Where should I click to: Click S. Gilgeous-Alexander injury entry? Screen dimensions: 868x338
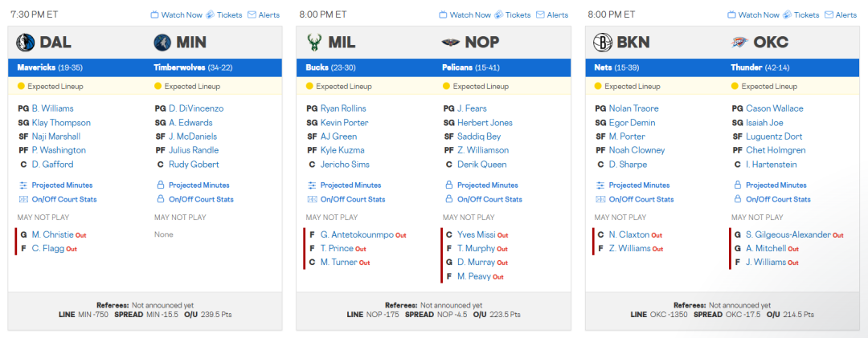click(x=788, y=234)
